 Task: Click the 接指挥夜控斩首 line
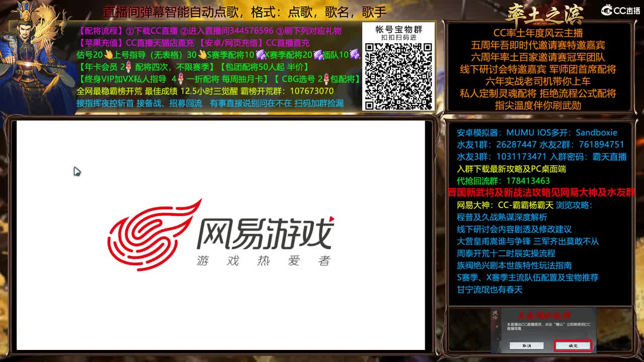pyautogui.click(x=210, y=103)
